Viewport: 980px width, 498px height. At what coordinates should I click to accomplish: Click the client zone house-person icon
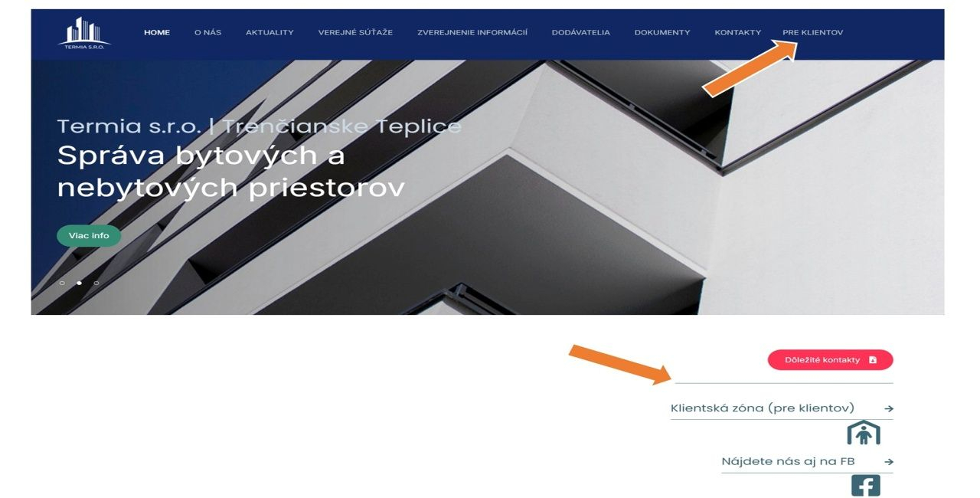click(864, 433)
